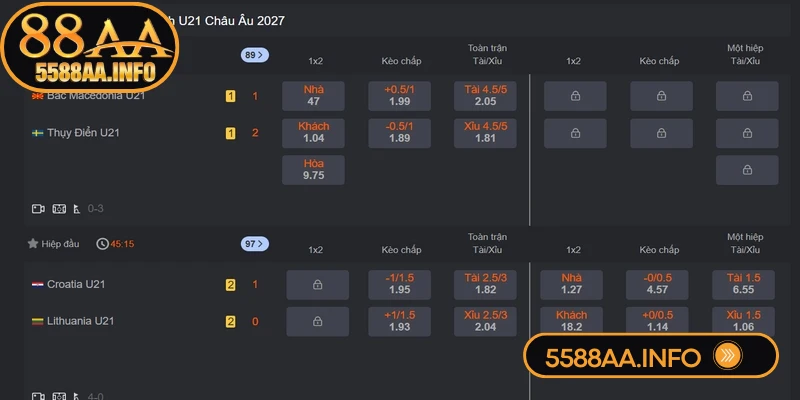Select the Nhà 47 odds for Bắc Macedonia
This screenshot has width=800, height=400.
coord(313,95)
